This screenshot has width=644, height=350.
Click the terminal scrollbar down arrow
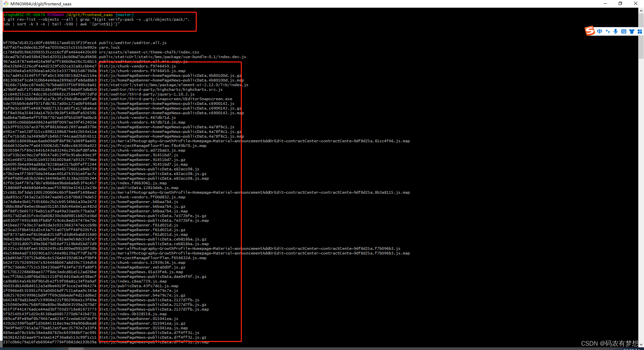tap(641, 344)
